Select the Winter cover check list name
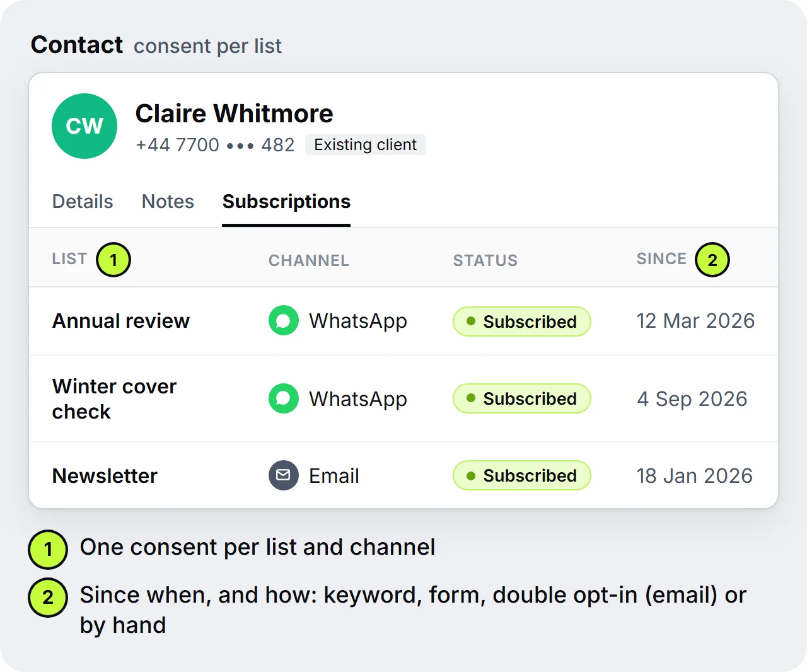This screenshot has width=807, height=672. click(x=115, y=398)
